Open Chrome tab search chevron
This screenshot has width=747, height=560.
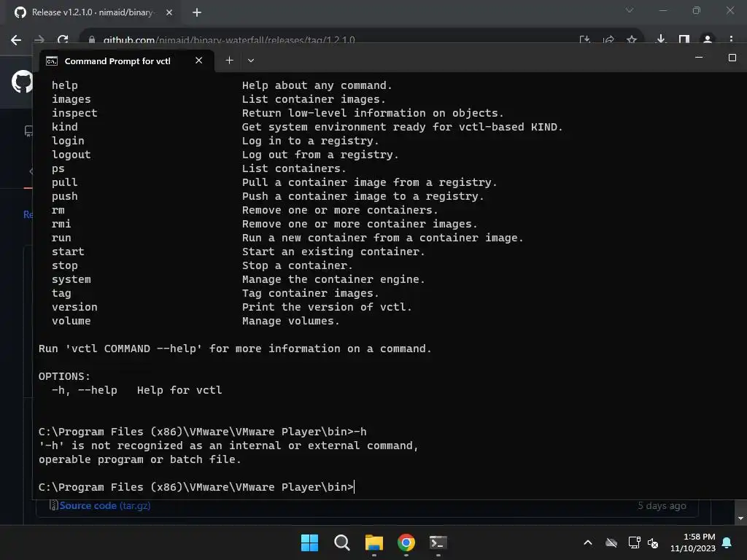[x=630, y=10]
